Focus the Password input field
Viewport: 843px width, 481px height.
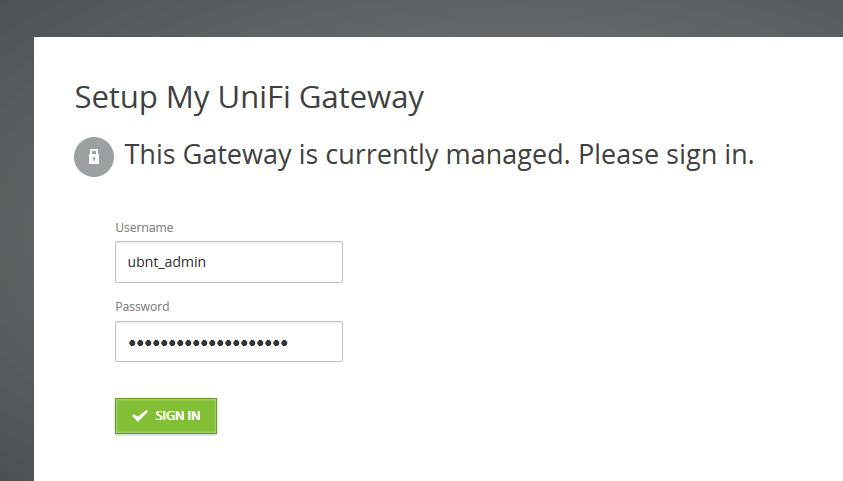(229, 341)
